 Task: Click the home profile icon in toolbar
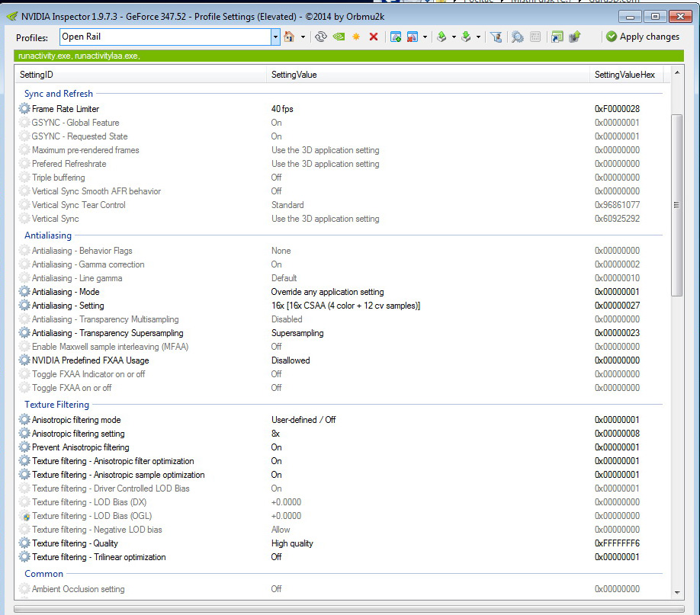[289, 37]
